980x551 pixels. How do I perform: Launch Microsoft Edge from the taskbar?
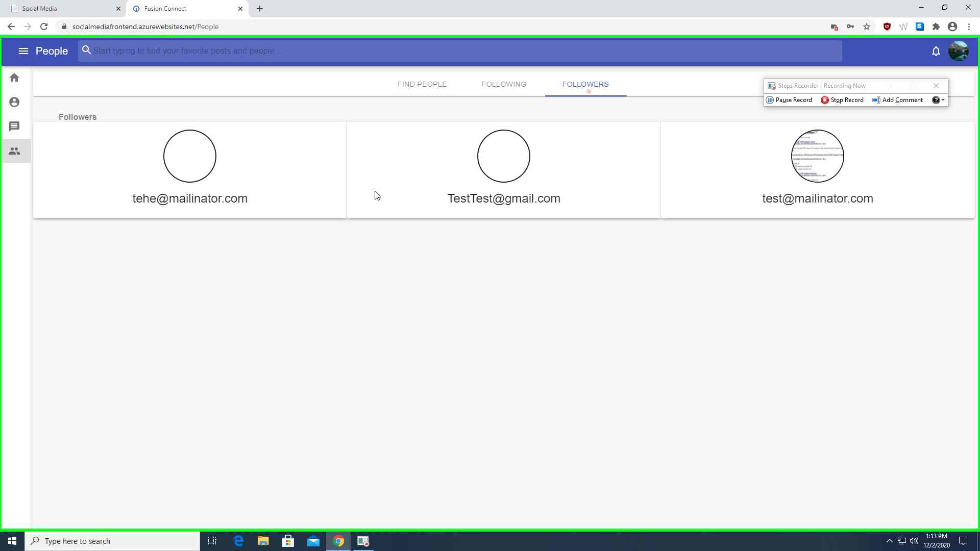coord(238,541)
